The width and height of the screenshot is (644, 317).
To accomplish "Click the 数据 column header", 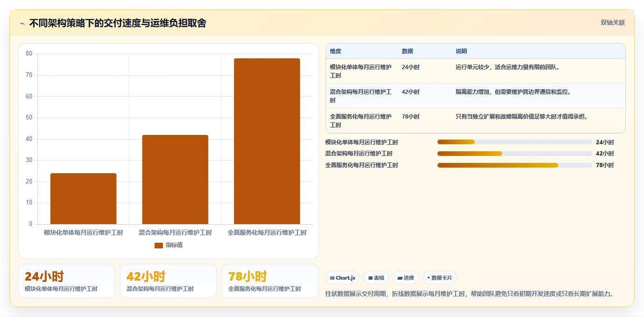I will coord(408,51).
